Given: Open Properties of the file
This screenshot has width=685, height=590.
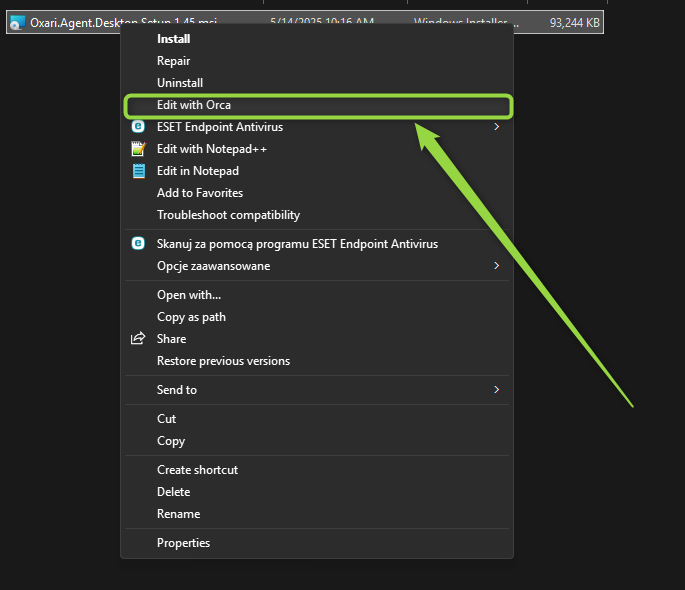Looking at the screenshot, I should click(183, 543).
